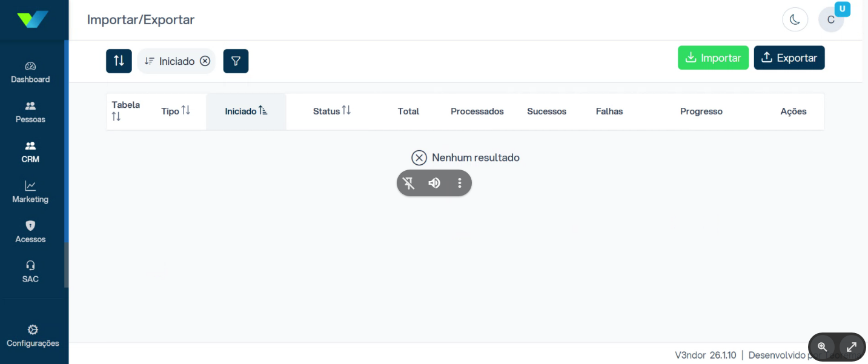Viewport: 868px width, 364px height.
Task: Sort by the Status column
Action: pos(332,111)
